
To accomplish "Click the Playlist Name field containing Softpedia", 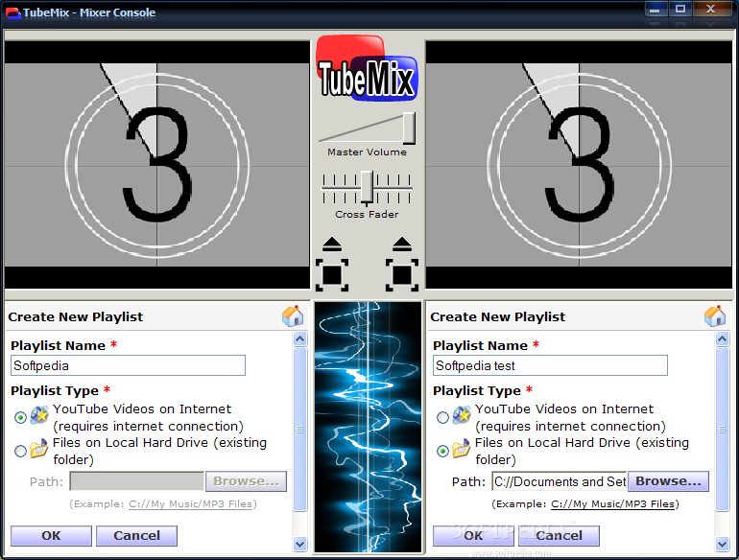I will click(128, 365).
